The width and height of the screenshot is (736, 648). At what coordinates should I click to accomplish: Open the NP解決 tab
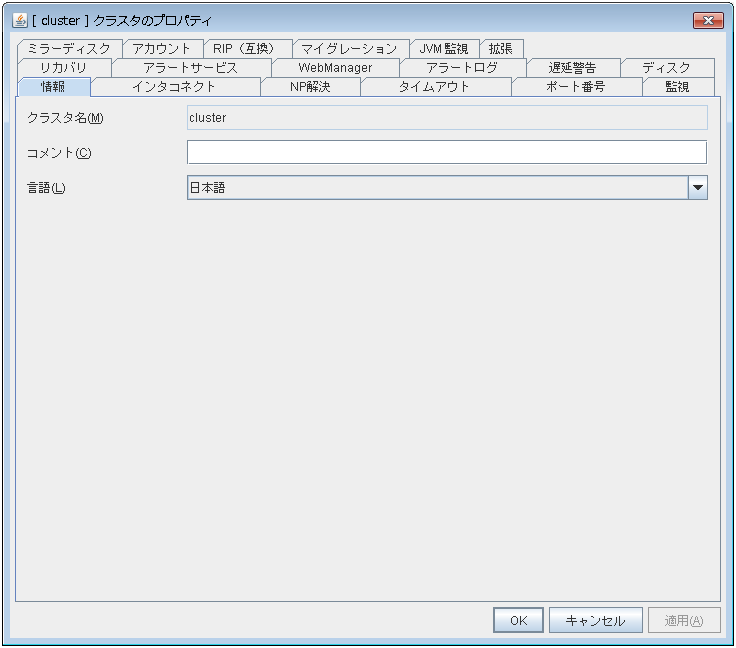(309, 87)
